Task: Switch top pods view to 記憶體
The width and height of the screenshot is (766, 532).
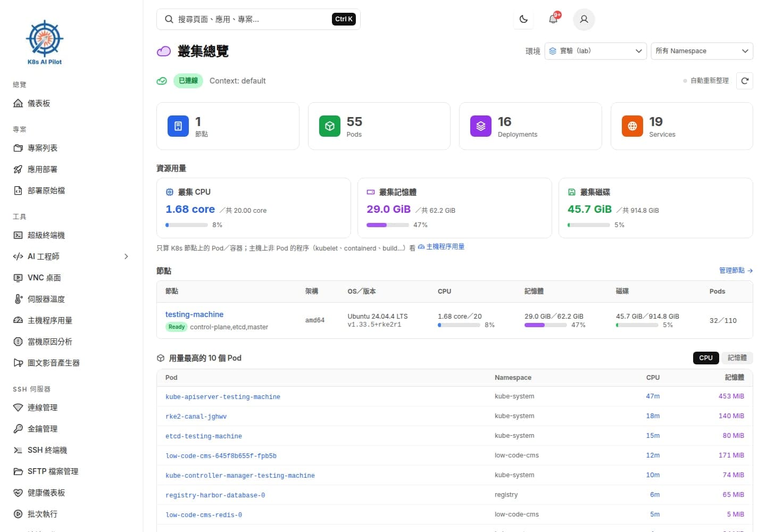Action: (x=737, y=358)
